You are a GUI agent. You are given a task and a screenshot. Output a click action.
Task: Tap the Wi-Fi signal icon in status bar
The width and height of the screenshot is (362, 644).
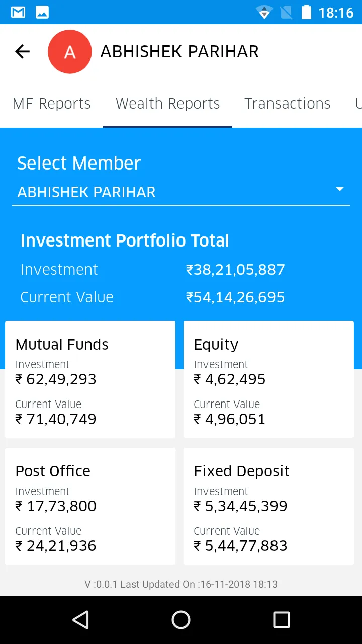coord(264,12)
